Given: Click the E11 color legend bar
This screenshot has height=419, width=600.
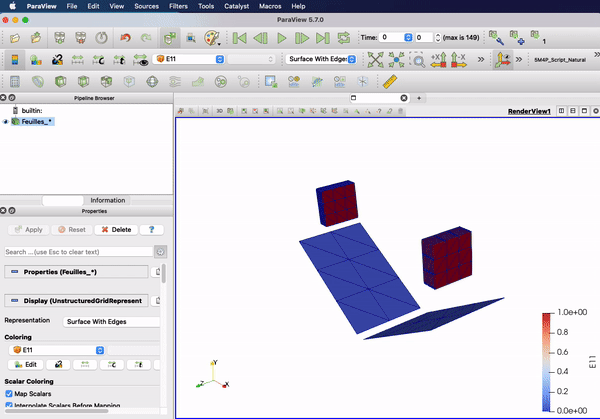Looking at the screenshot, I should (x=548, y=360).
